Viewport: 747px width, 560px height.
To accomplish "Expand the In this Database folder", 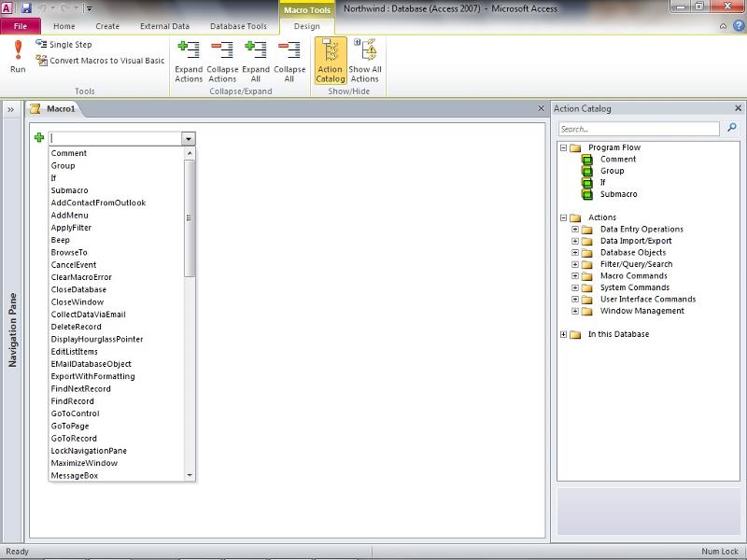I will [564, 334].
